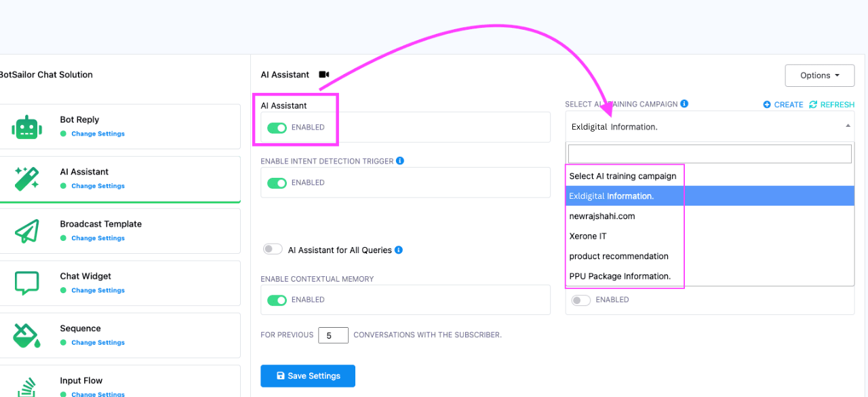
Task: Click the Bot Reply robot icon
Action: [27, 127]
